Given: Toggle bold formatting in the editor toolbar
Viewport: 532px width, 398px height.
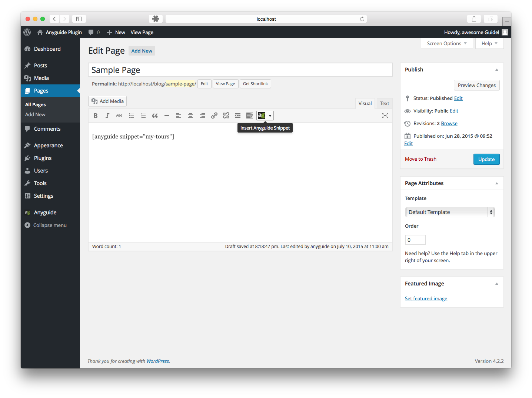Looking at the screenshot, I should pos(96,116).
